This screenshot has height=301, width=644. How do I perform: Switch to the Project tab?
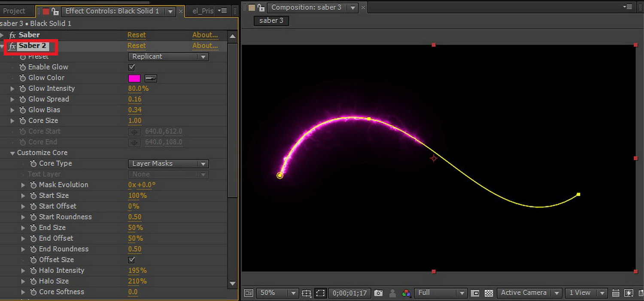[14, 11]
